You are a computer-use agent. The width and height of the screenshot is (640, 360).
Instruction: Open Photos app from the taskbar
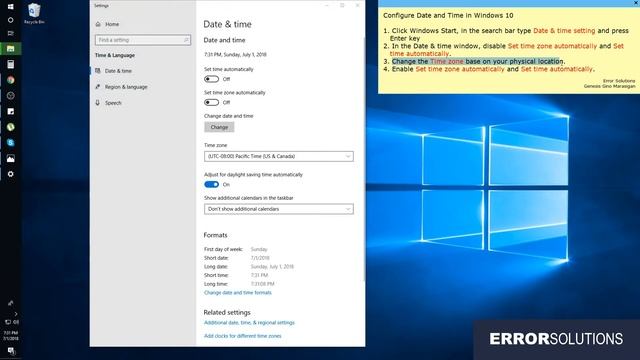click(11, 158)
